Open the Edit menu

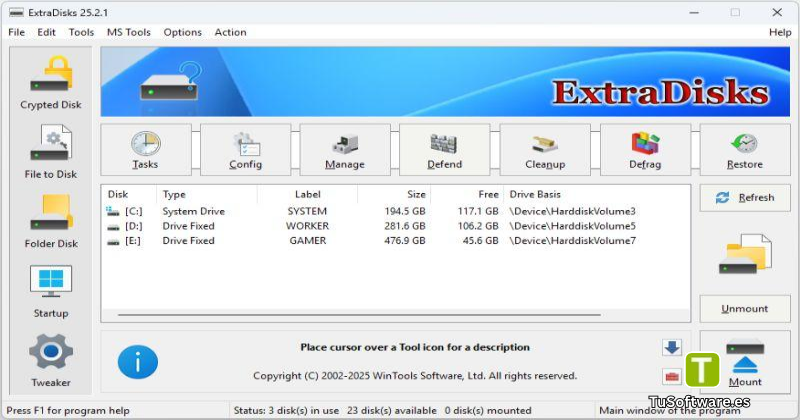click(x=46, y=32)
